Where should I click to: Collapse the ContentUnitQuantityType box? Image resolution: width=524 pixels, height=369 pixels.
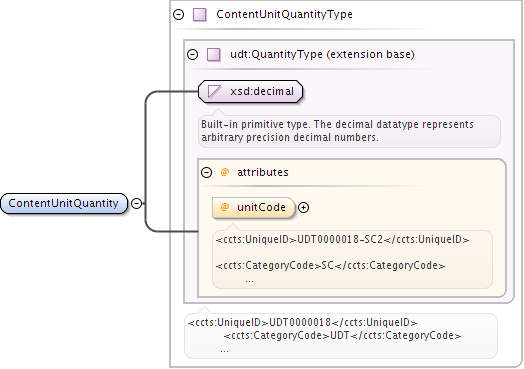178,14
